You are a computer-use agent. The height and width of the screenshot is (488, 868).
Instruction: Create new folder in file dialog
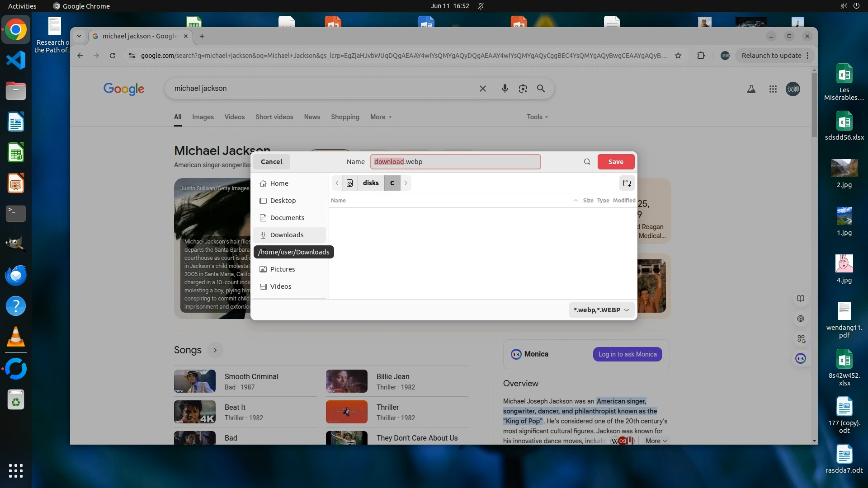(627, 183)
